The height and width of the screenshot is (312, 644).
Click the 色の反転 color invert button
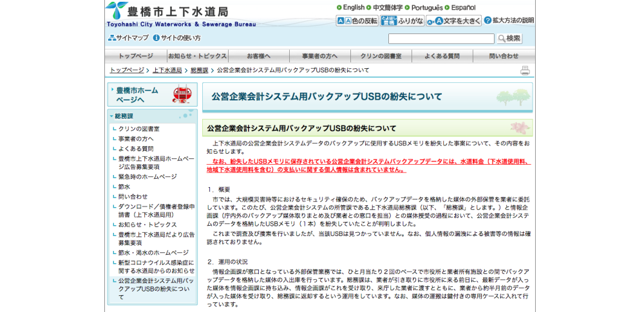coord(357,21)
